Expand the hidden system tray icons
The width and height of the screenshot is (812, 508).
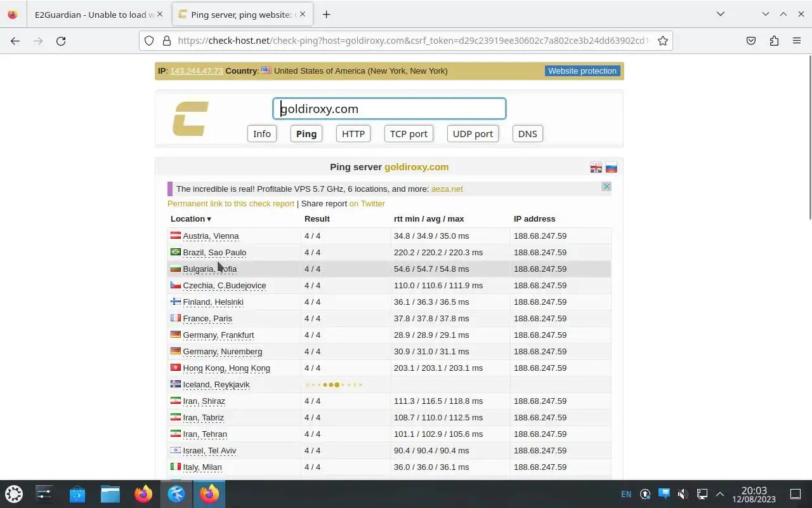(720, 494)
